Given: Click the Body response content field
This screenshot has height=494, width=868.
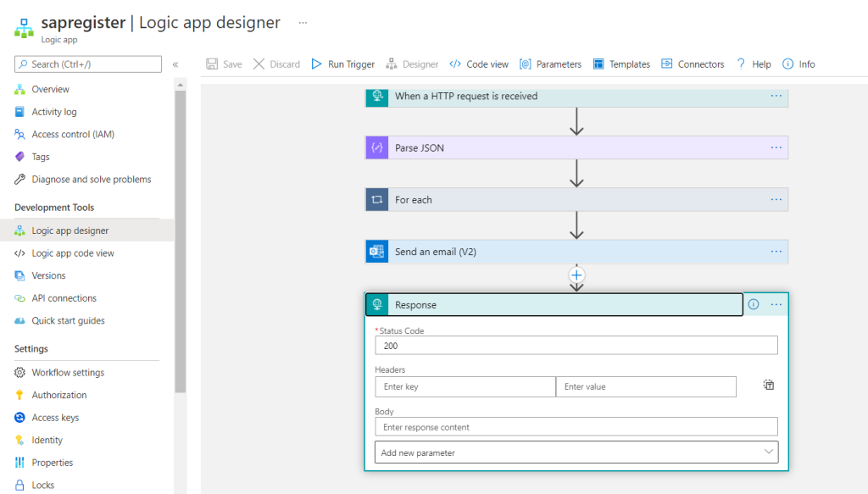Looking at the screenshot, I should 576,427.
